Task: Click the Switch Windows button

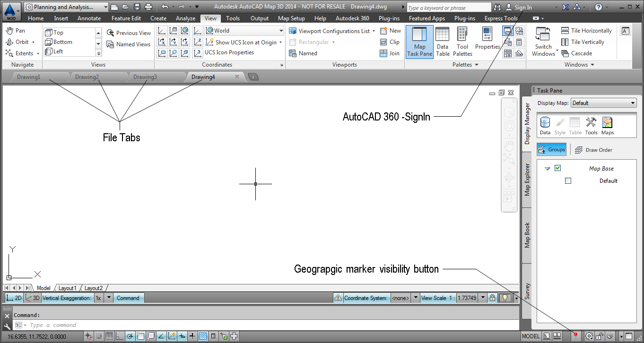Action: (x=544, y=42)
